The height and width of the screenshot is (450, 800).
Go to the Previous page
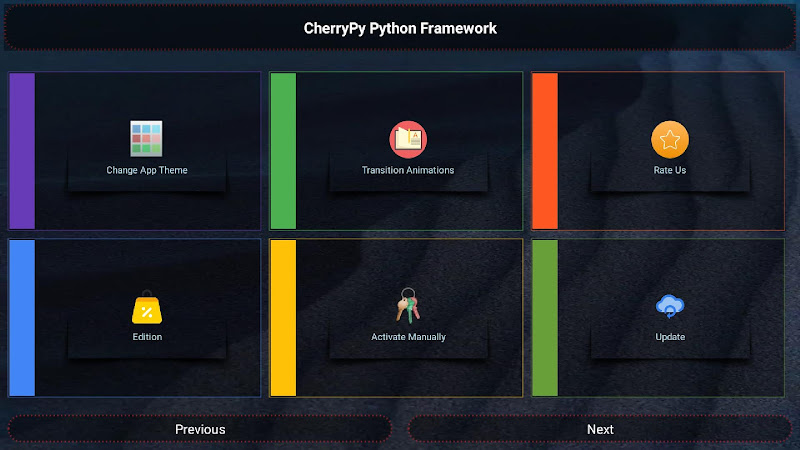click(200, 429)
